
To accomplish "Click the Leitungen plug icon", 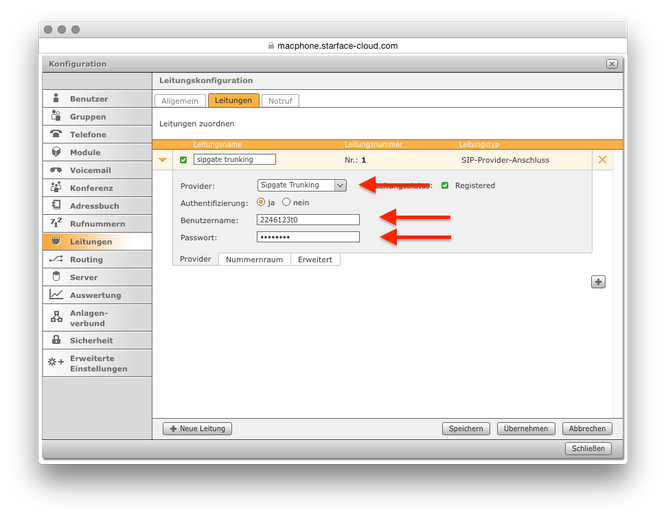I will [56, 241].
